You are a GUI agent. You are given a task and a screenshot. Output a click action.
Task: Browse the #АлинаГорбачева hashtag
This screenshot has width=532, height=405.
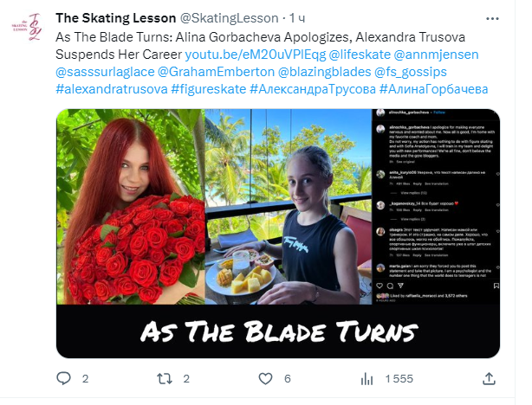coord(433,89)
